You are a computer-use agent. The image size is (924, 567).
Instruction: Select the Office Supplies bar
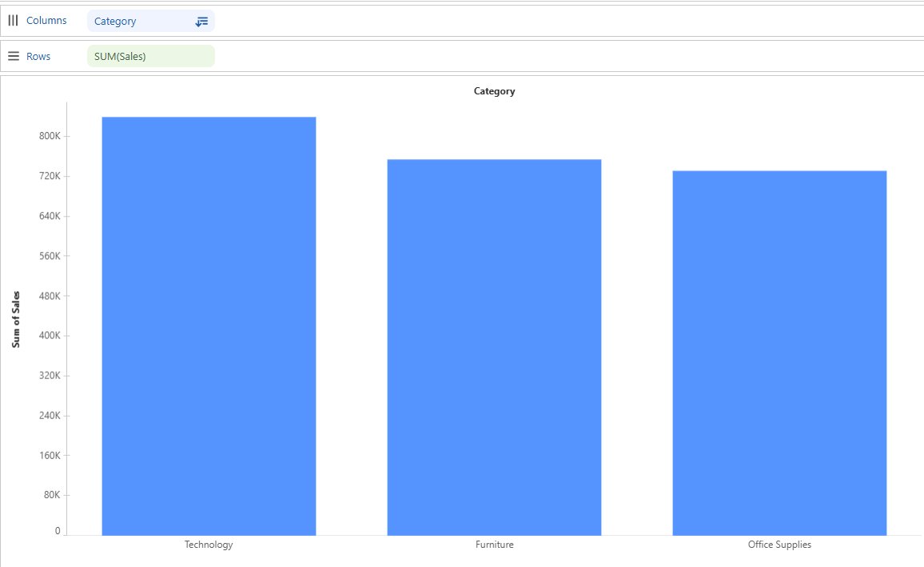click(779, 353)
